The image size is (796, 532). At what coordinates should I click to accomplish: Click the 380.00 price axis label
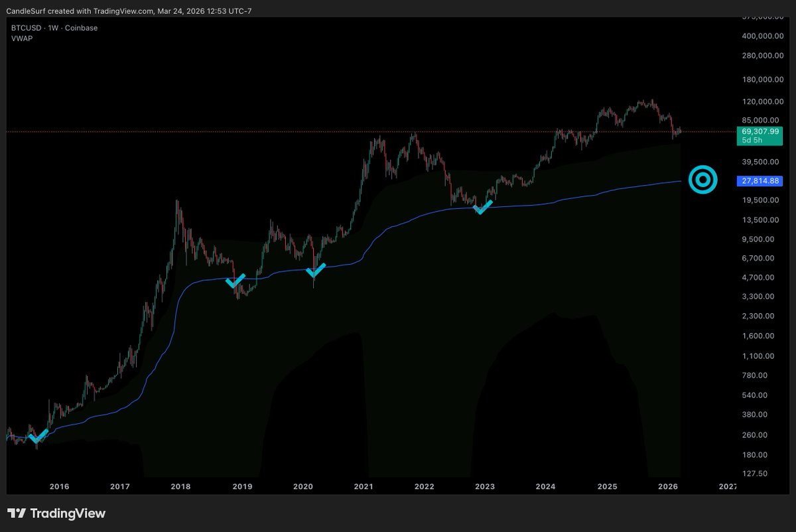coord(754,415)
